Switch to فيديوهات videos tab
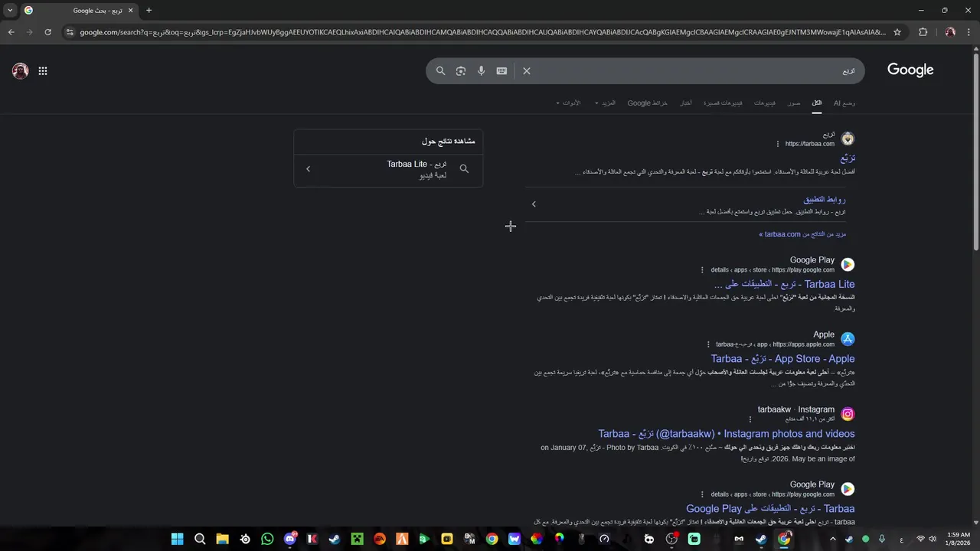 765,103
